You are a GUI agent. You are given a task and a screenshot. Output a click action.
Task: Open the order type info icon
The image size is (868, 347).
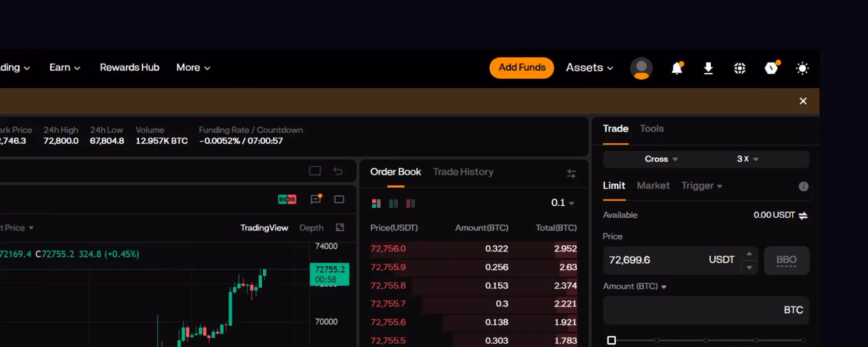[803, 187]
